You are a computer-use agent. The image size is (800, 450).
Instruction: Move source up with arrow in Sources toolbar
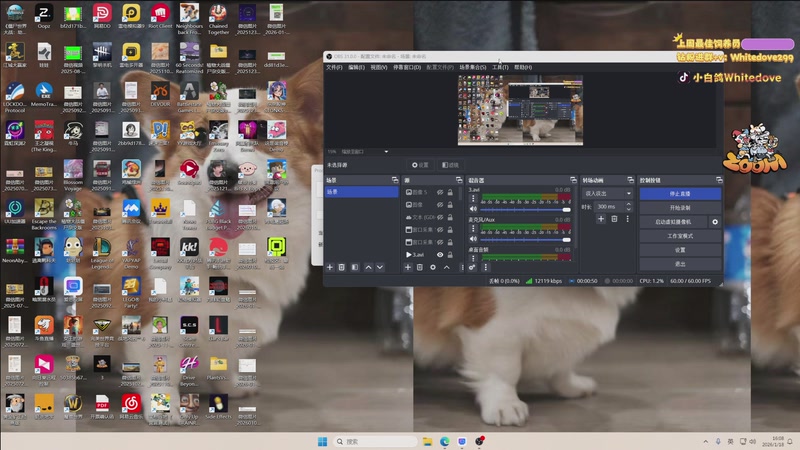coord(446,267)
